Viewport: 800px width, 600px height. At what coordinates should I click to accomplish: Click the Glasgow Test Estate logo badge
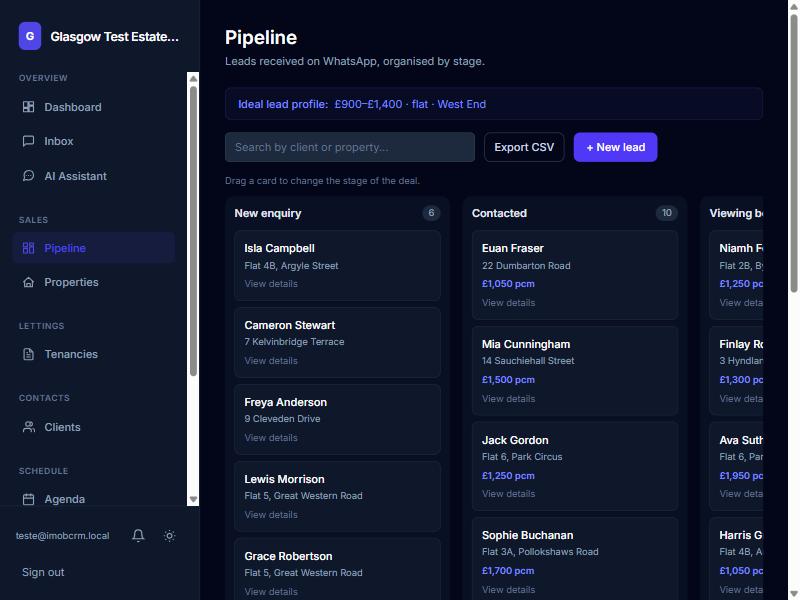[30, 36]
